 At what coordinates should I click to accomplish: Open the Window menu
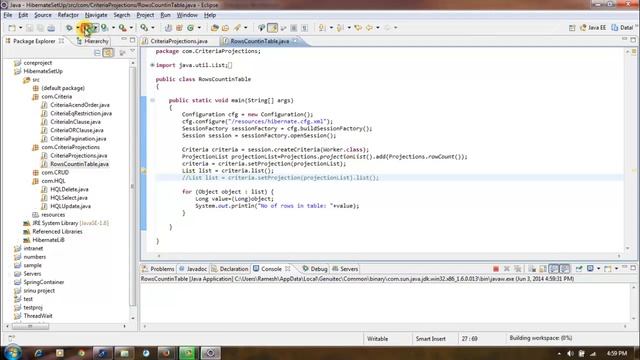(187, 15)
